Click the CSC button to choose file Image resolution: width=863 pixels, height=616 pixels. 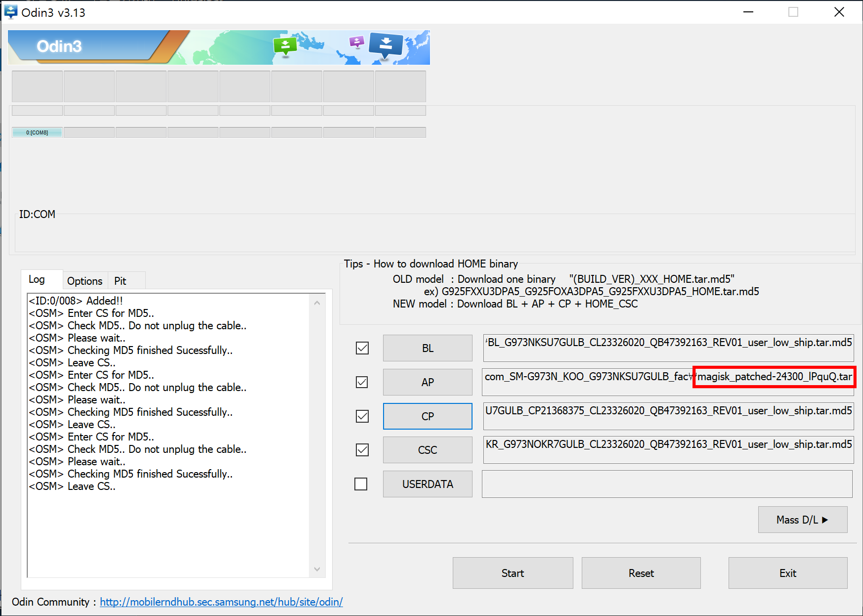pyautogui.click(x=428, y=450)
